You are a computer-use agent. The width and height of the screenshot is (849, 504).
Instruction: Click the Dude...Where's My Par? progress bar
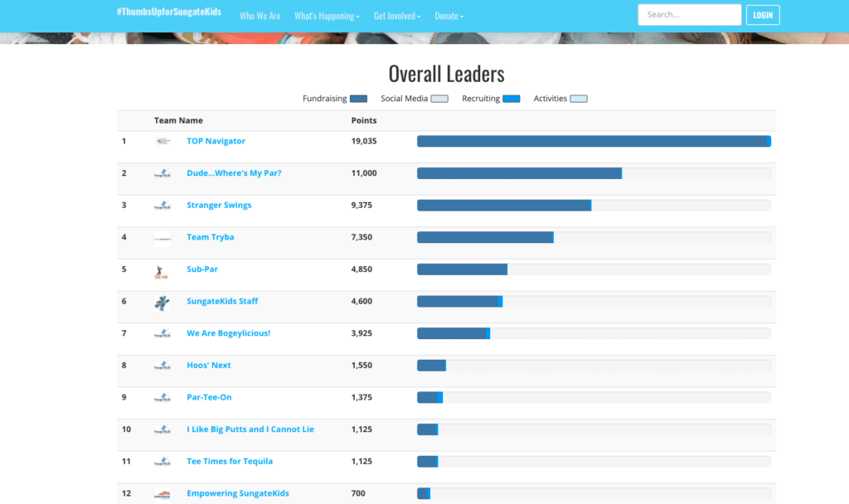click(594, 173)
